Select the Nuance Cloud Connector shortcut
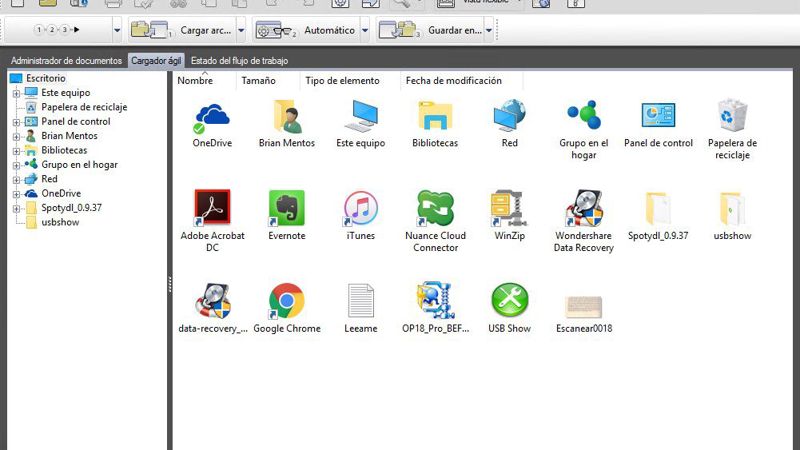Image resolution: width=800 pixels, height=450 pixels. (435, 208)
